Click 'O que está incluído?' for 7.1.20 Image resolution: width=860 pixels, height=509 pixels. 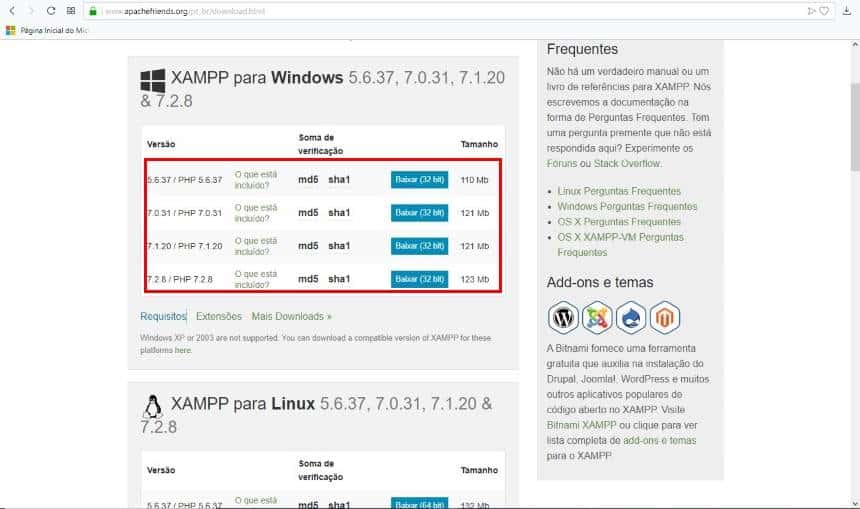pos(256,246)
